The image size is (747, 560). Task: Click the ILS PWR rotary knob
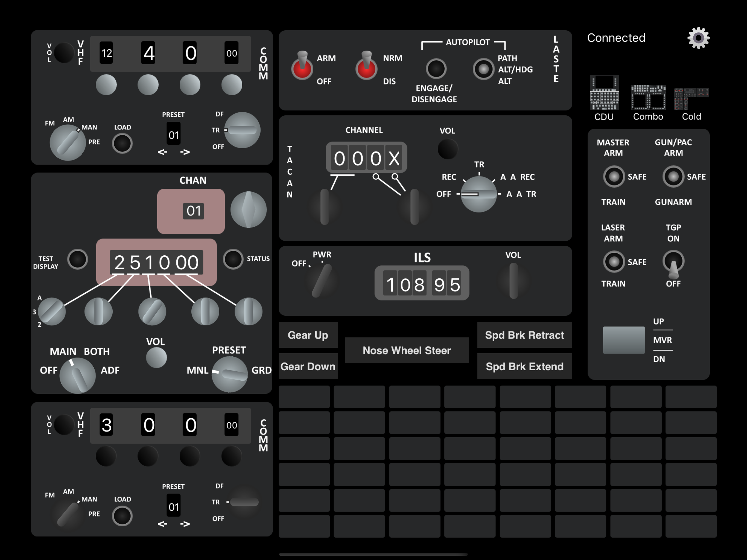pos(321,281)
